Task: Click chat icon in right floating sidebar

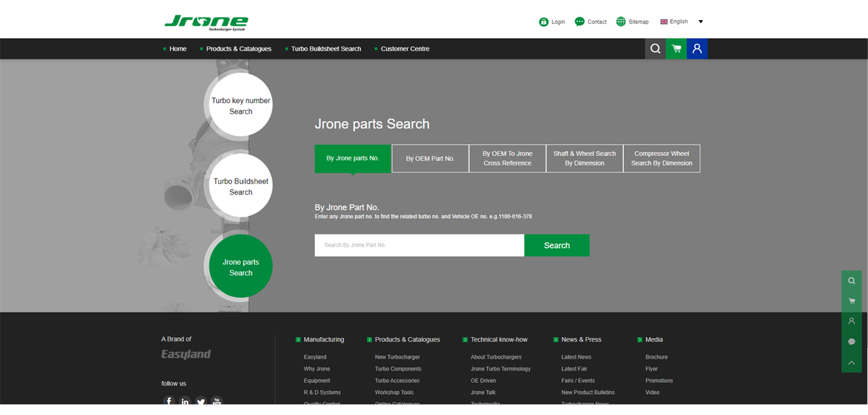Action: click(852, 342)
